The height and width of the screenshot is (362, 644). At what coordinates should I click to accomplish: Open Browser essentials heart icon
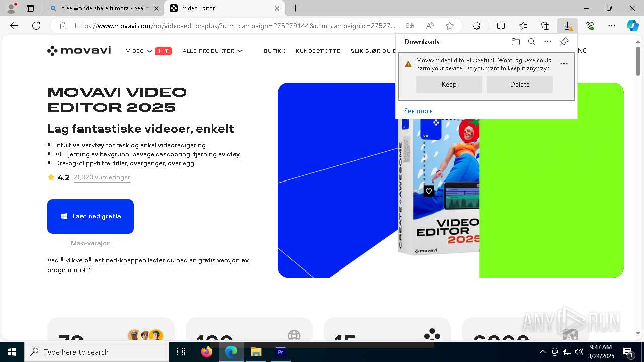click(590, 26)
